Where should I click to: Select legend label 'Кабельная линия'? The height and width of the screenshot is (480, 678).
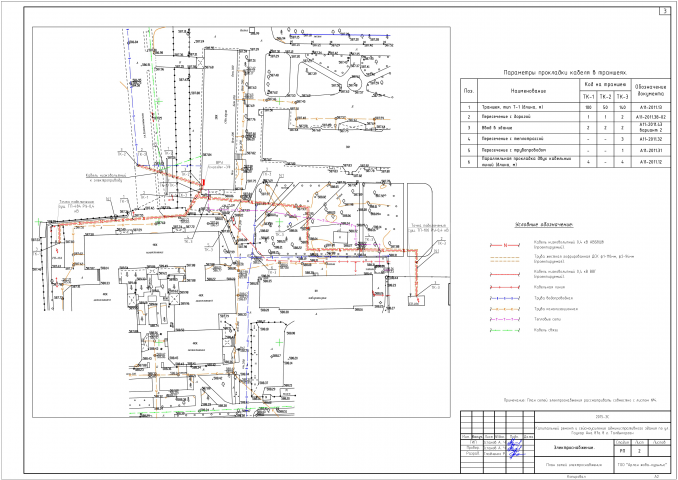[549, 287]
